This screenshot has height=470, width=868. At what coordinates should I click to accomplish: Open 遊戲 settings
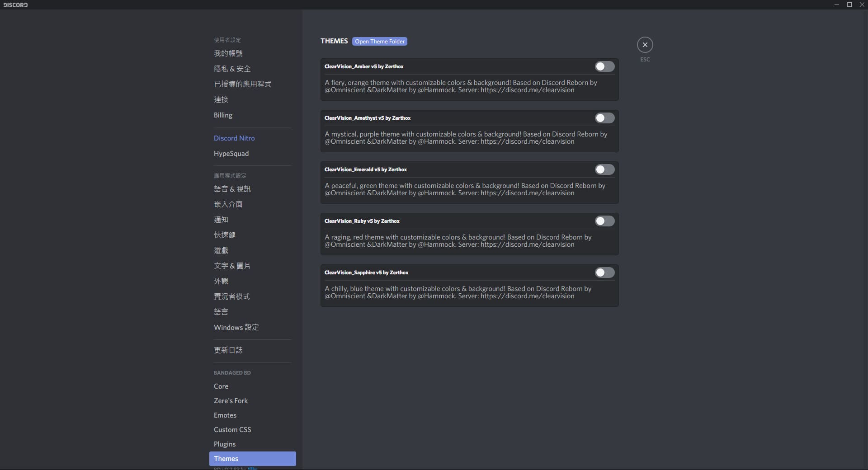click(x=252, y=250)
